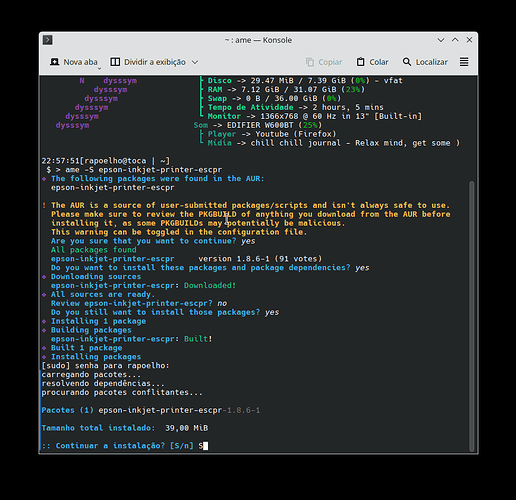
Task: Expand the Dividir a exibição dropdown arrow
Action: [195, 62]
